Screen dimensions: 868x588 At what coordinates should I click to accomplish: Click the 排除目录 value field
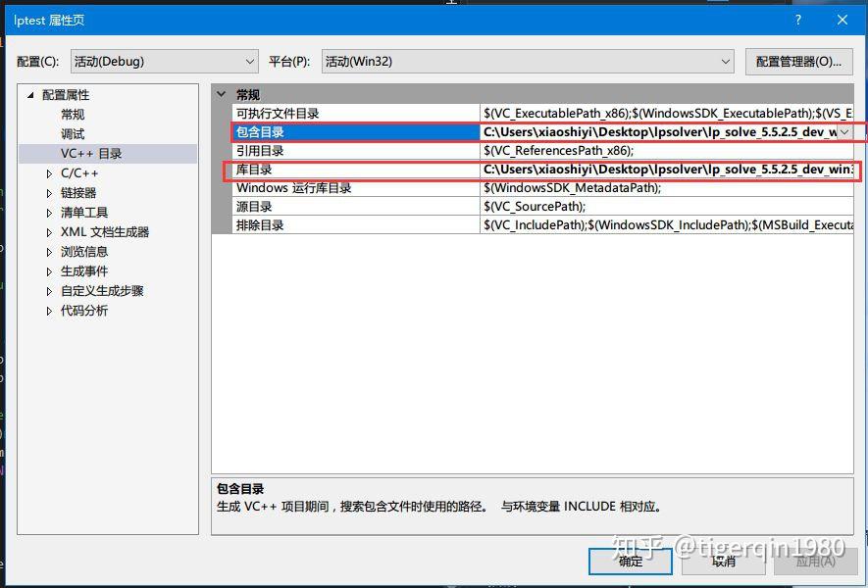point(667,225)
